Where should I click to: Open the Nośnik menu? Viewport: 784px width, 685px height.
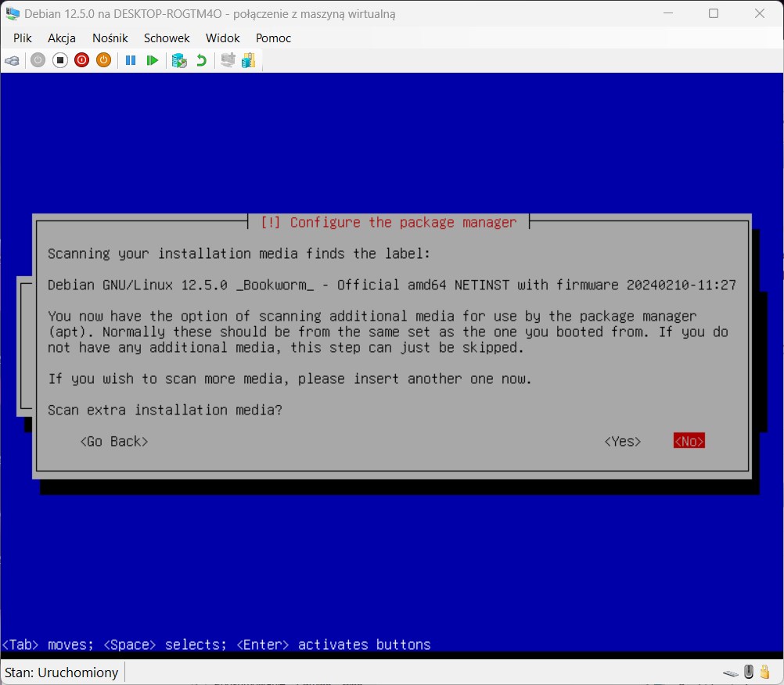110,38
